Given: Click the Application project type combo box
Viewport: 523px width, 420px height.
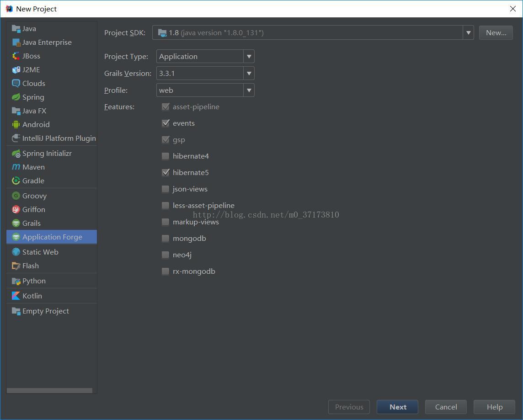Looking at the screenshot, I should (205, 56).
